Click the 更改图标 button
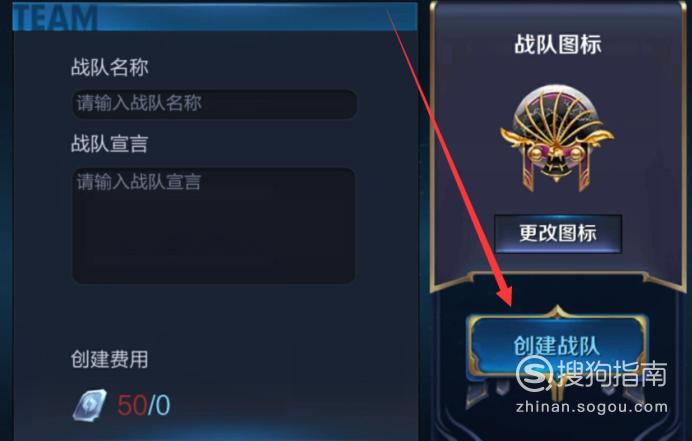 click(558, 234)
